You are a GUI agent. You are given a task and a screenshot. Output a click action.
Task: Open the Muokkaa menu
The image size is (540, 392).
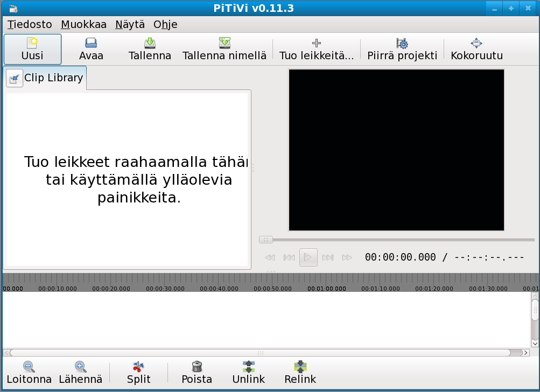[x=83, y=24]
